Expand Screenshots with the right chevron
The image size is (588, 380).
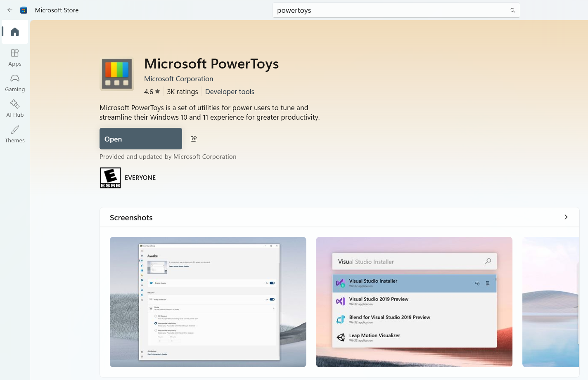click(566, 217)
